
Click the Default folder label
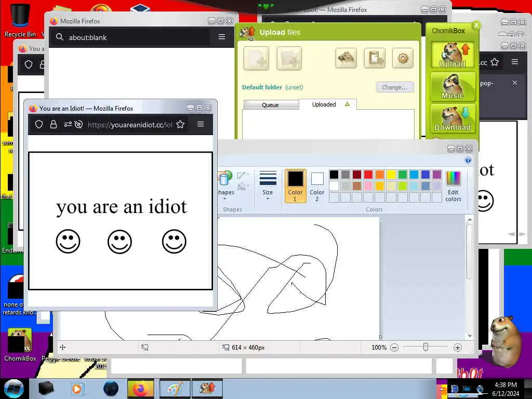[262, 87]
